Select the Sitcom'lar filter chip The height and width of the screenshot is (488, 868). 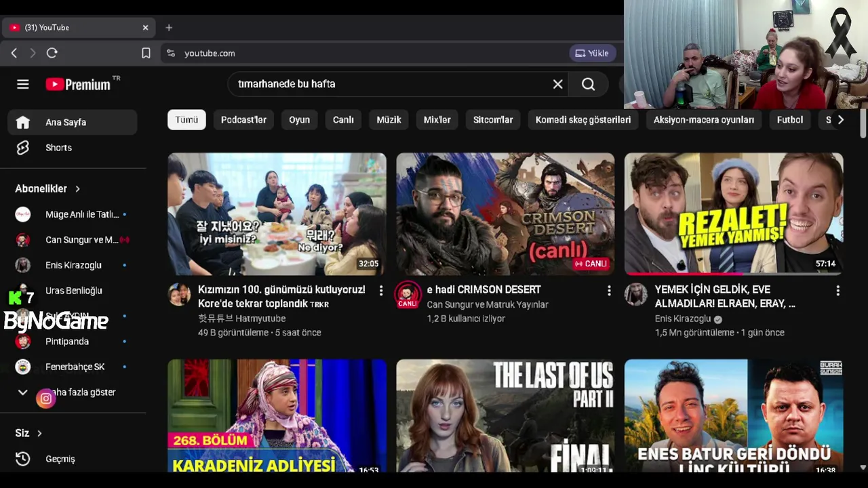pos(493,120)
